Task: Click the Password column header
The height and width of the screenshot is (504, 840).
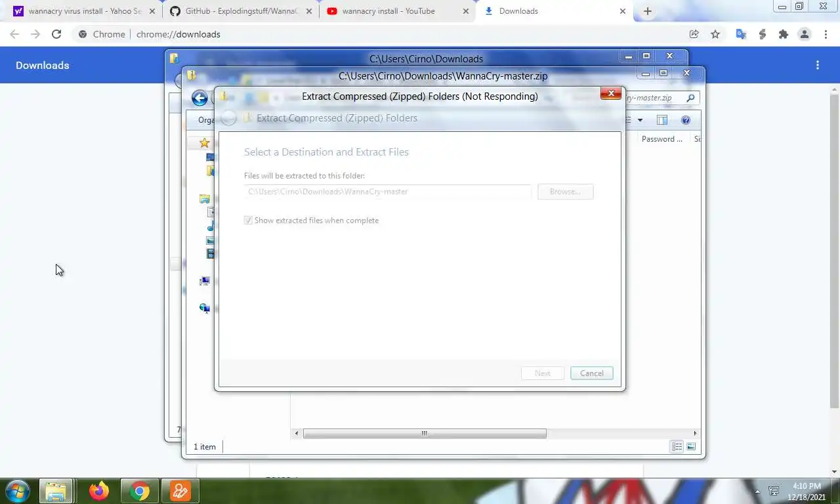Action: 662,139
